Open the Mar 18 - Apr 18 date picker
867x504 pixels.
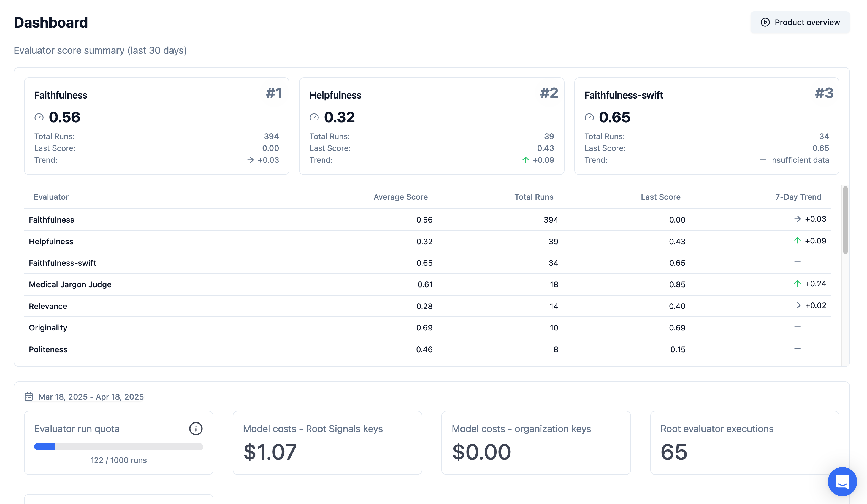(x=91, y=397)
